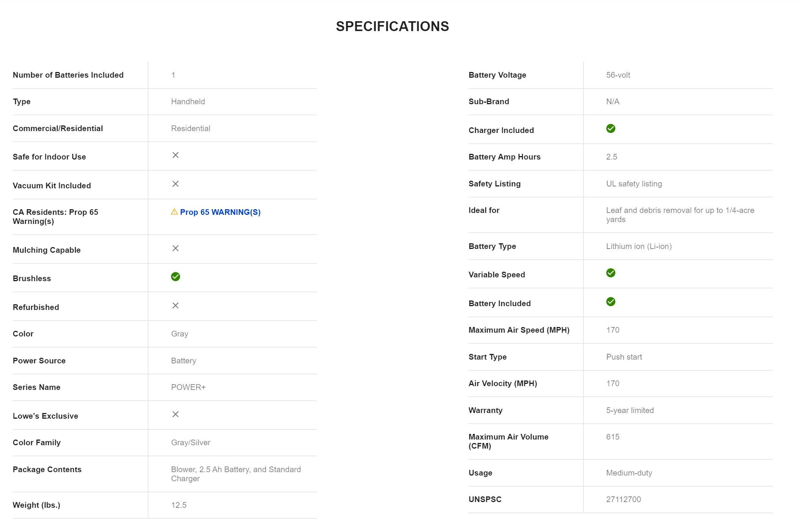The width and height of the screenshot is (800, 532).
Task: Click the Prop 65 WARNING(S) link
Action: coord(220,212)
